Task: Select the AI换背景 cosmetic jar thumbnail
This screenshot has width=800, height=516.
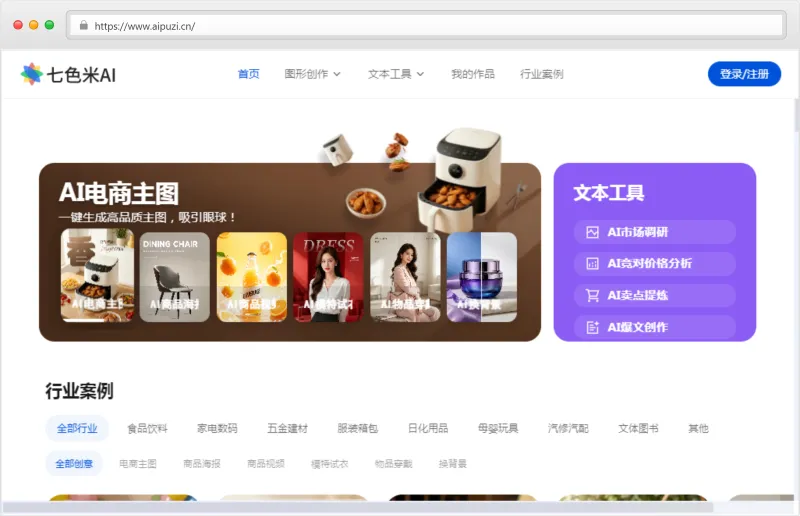Action: 482,277
